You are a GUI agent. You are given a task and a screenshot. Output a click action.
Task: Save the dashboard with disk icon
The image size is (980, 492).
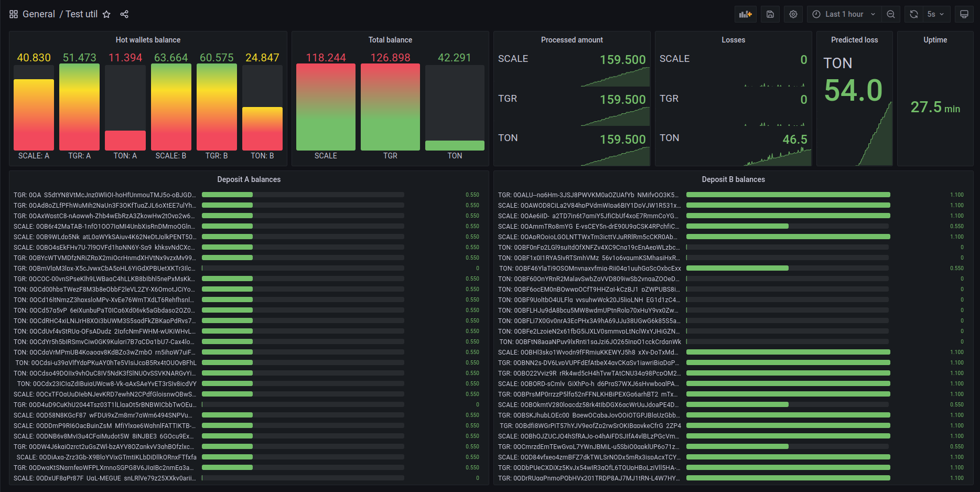pos(770,14)
